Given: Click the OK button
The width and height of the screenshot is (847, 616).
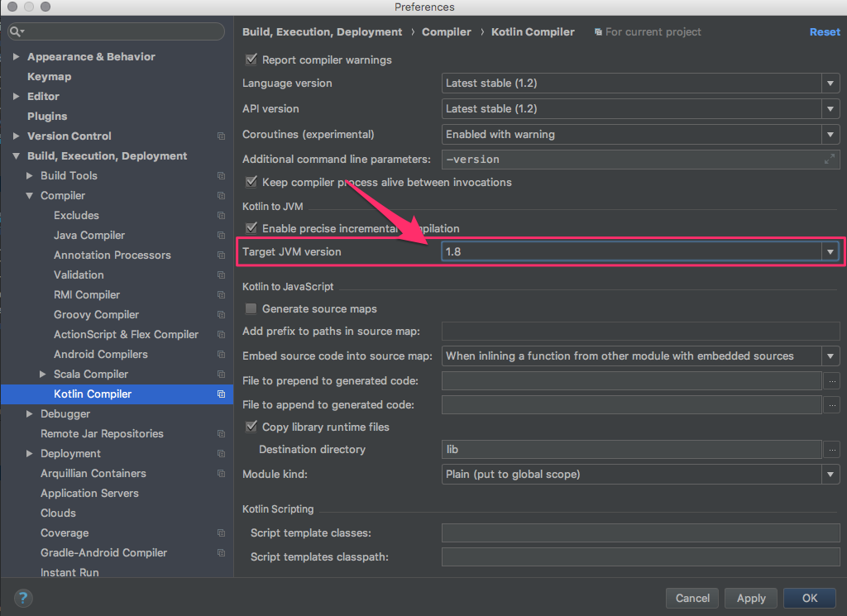Looking at the screenshot, I should (809, 598).
